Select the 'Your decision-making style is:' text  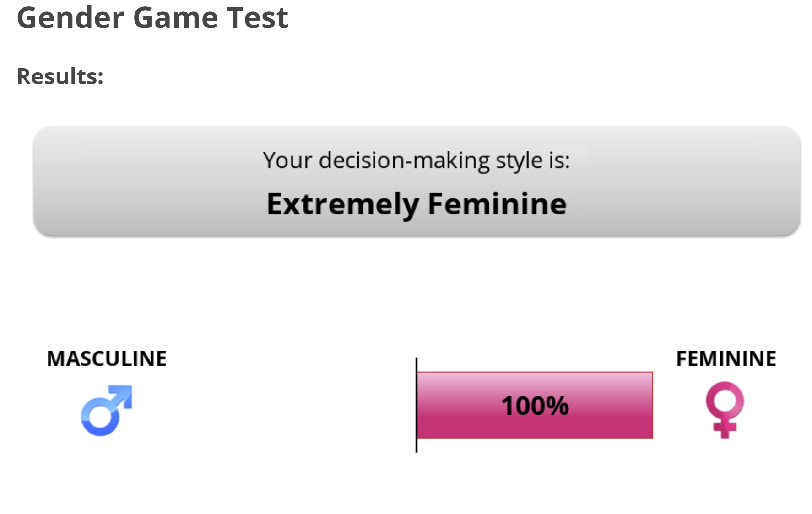[x=417, y=161]
